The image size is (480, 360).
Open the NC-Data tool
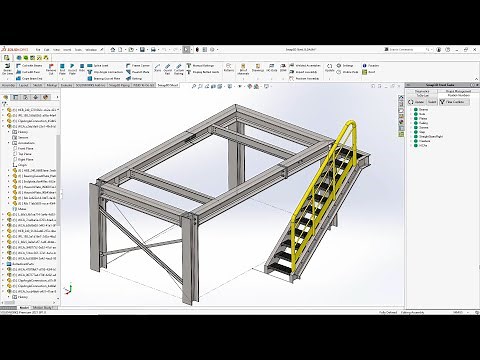272,68
